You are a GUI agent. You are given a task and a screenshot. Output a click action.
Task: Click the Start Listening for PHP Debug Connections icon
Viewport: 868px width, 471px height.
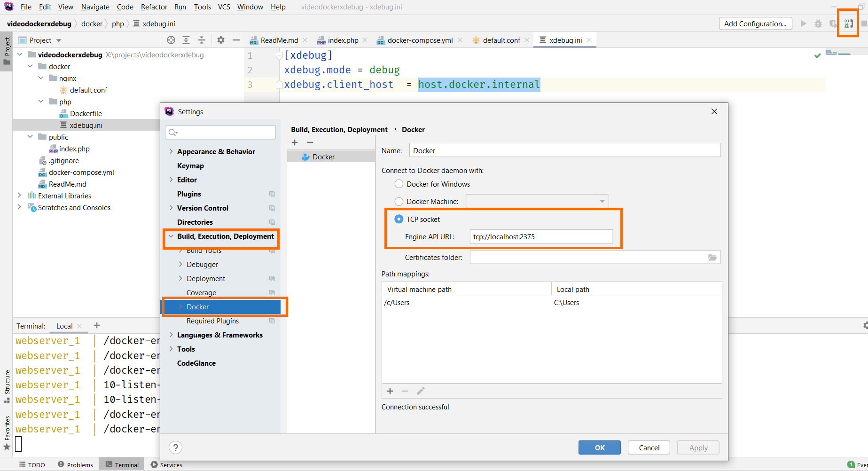point(848,24)
